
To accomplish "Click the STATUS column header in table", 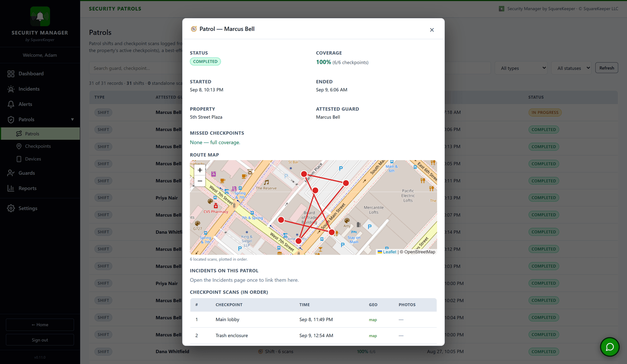I will point(536,97).
